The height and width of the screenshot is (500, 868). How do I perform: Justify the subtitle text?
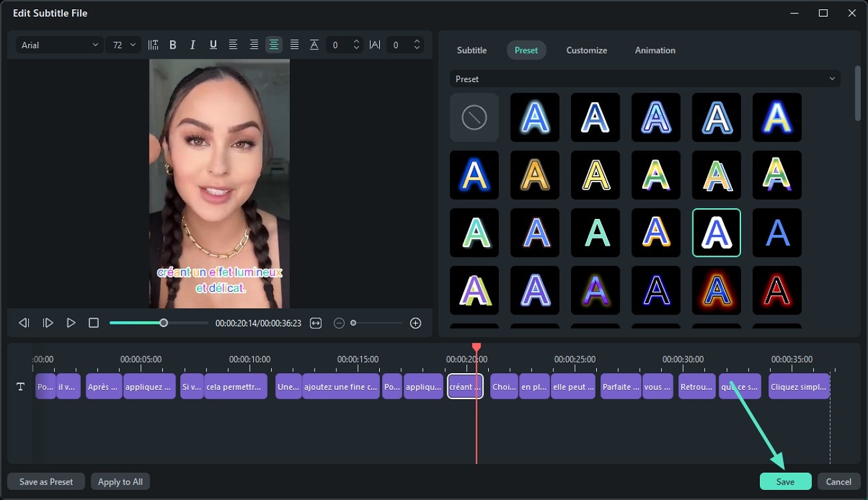tap(294, 45)
